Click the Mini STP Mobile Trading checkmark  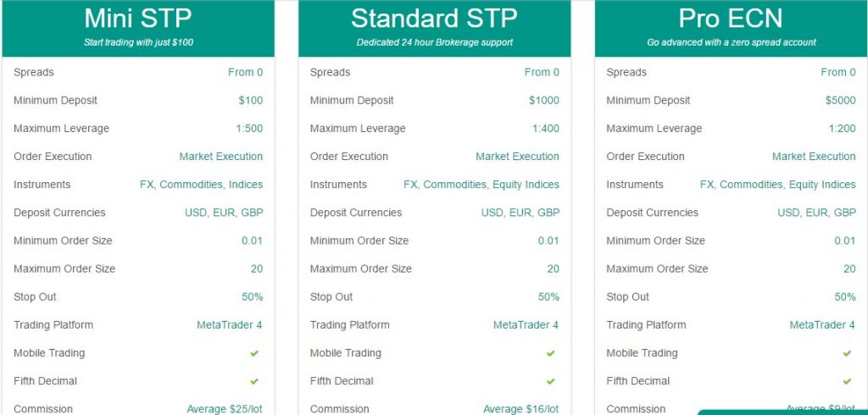pyautogui.click(x=254, y=353)
